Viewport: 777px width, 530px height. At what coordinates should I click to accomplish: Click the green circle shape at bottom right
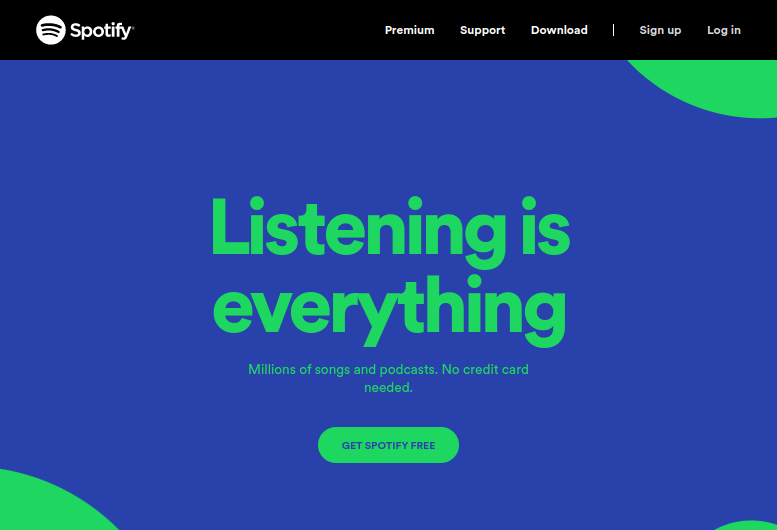click(748, 526)
